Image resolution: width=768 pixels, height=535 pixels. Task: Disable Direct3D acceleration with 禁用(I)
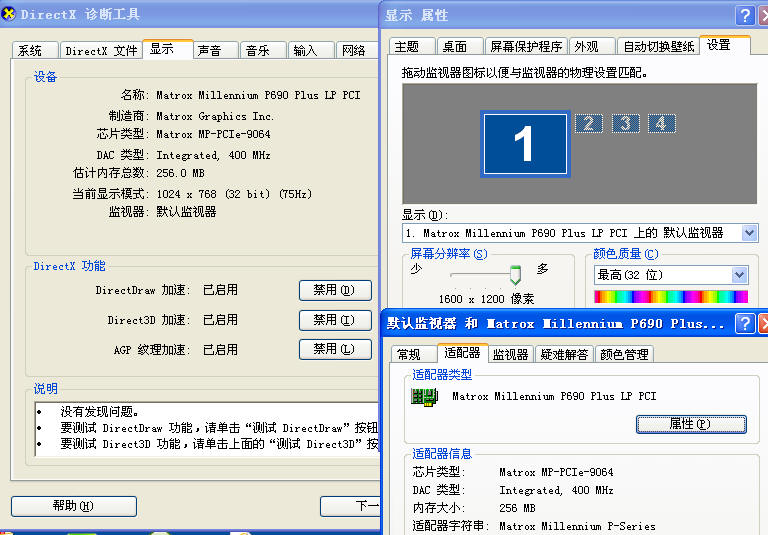[x=335, y=320]
